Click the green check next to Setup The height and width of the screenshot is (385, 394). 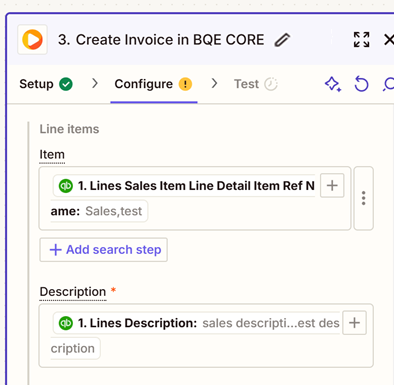coord(66,84)
